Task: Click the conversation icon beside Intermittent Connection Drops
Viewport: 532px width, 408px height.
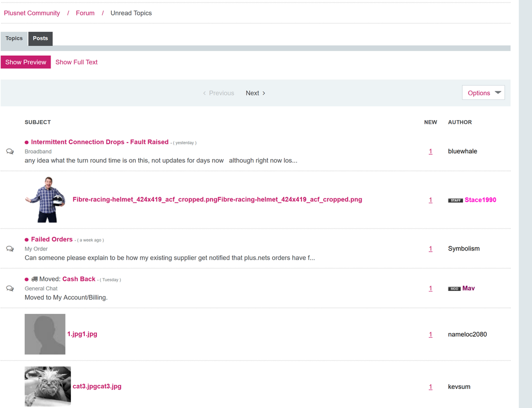Action: (x=10, y=152)
